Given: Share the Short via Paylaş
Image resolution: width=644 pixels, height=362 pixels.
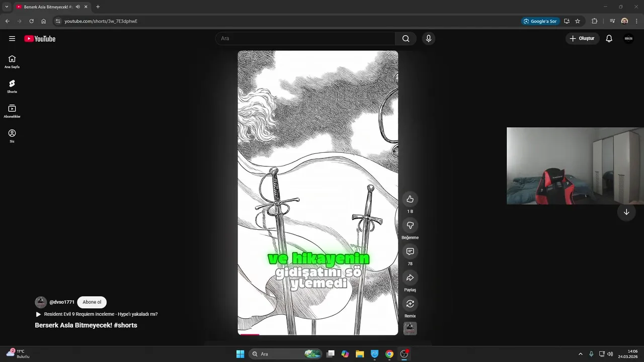Looking at the screenshot, I should (410, 278).
